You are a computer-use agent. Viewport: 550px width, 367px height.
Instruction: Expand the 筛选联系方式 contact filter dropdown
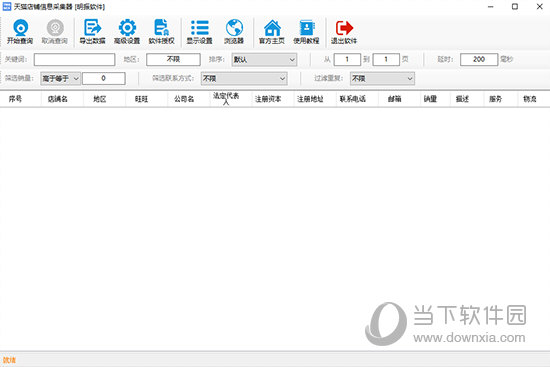[x=244, y=79]
